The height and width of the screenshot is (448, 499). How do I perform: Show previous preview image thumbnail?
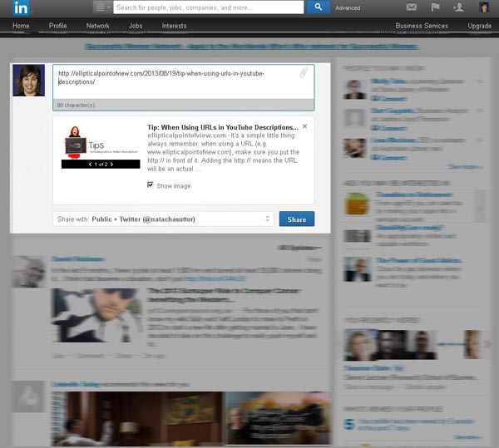click(x=91, y=165)
